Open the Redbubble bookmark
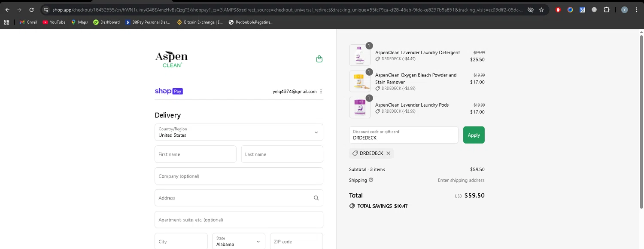Image resolution: width=644 pixels, height=249 pixels. (x=251, y=22)
